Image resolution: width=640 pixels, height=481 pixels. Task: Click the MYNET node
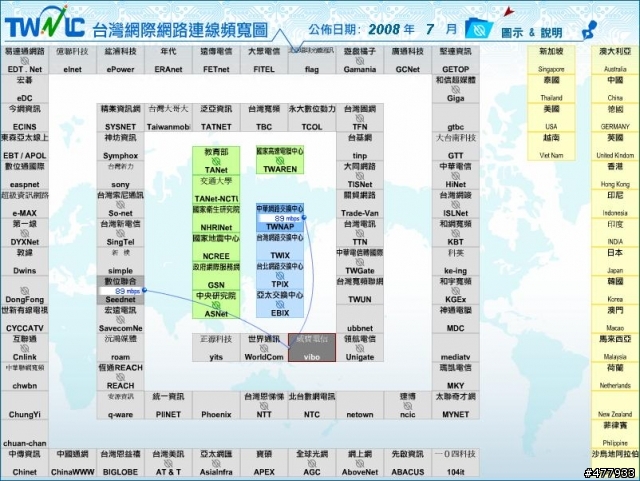(x=456, y=405)
